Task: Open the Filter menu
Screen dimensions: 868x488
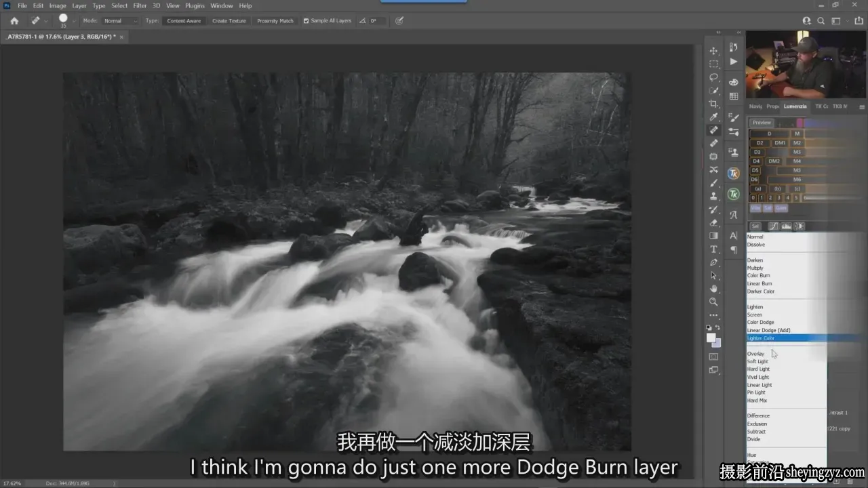Action: point(140,5)
